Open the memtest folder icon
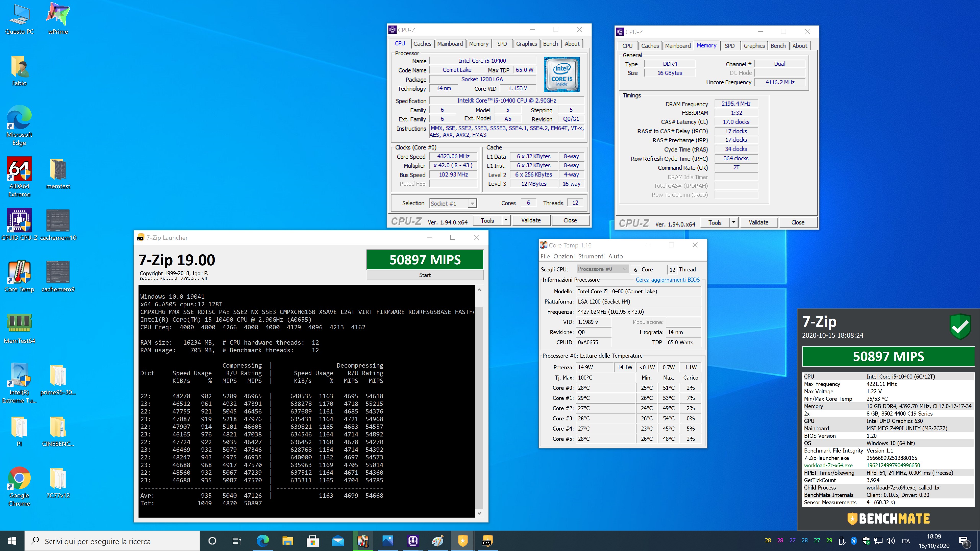The width and height of the screenshot is (980, 551). click(58, 174)
